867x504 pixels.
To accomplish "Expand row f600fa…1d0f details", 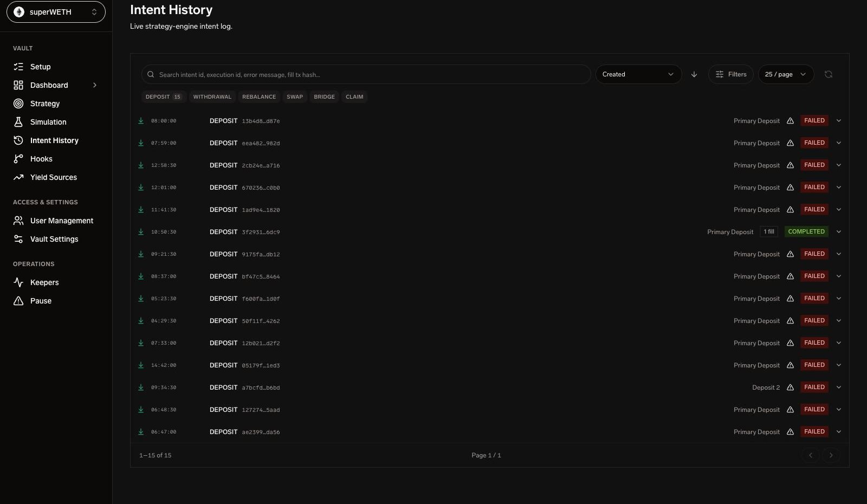I will click(839, 299).
